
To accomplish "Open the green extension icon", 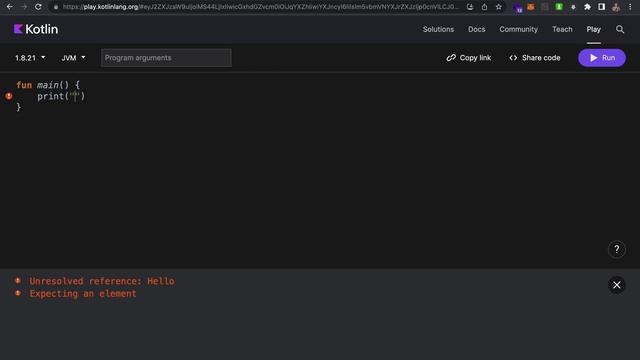I will pos(559,7).
